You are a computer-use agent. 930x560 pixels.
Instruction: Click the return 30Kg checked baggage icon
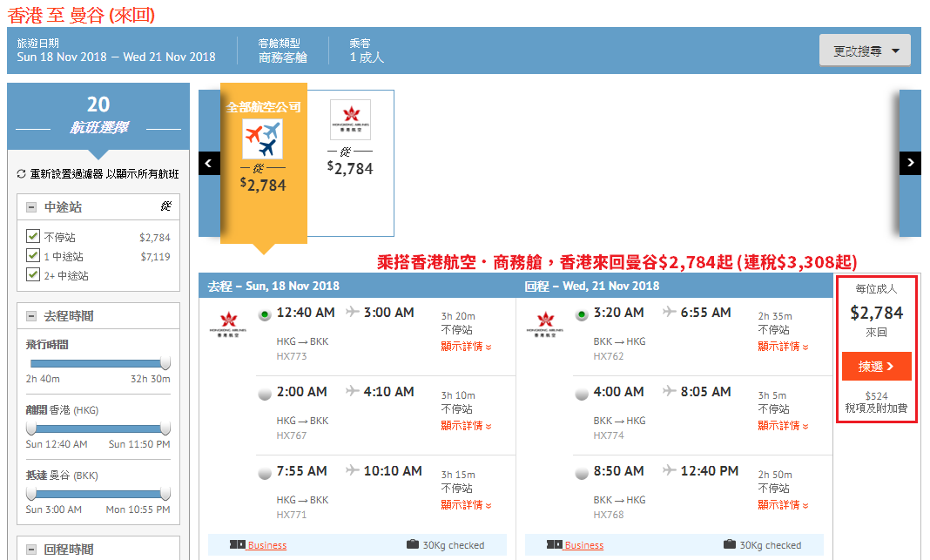[x=730, y=544]
